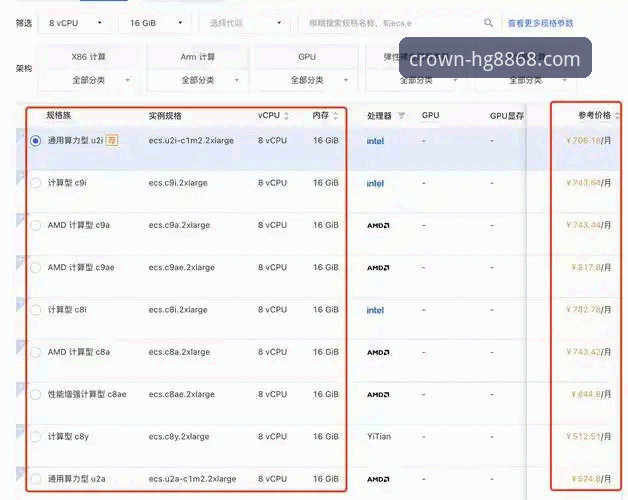The image size is (628, 500).
Task: Open the 选择代际 dropdown
Action: click(245, 23)
